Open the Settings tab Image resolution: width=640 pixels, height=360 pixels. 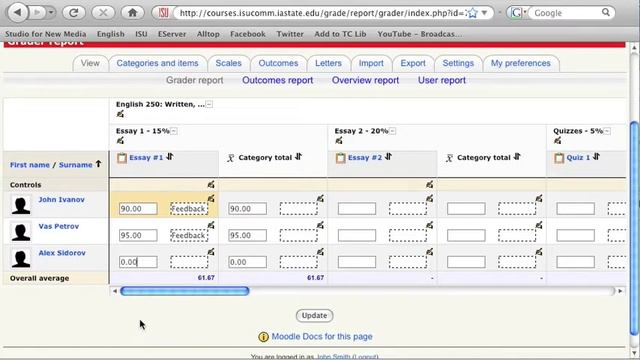(458, 63)
